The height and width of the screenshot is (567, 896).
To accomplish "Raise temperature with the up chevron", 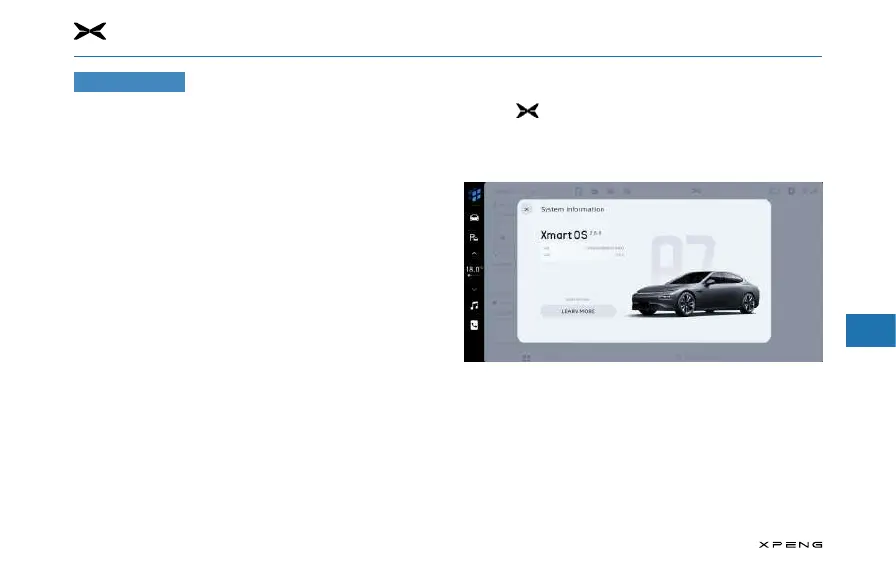I will [x=474, y=253].
